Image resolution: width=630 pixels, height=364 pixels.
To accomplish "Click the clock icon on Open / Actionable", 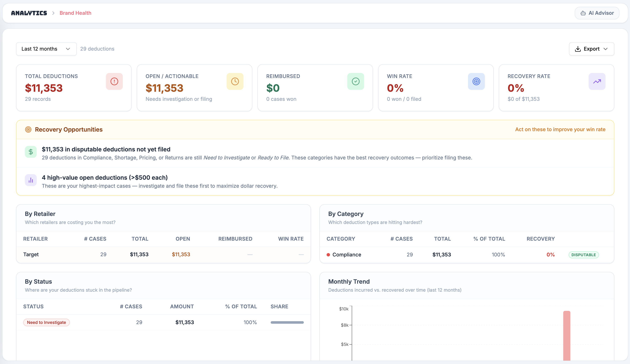I will 235,81.
